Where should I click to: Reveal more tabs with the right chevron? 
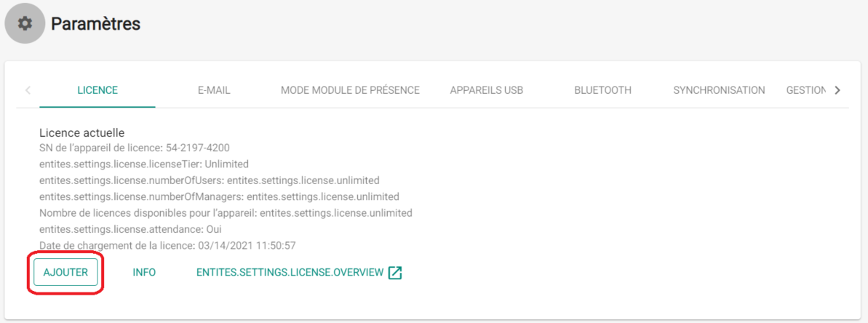(837, 90)
